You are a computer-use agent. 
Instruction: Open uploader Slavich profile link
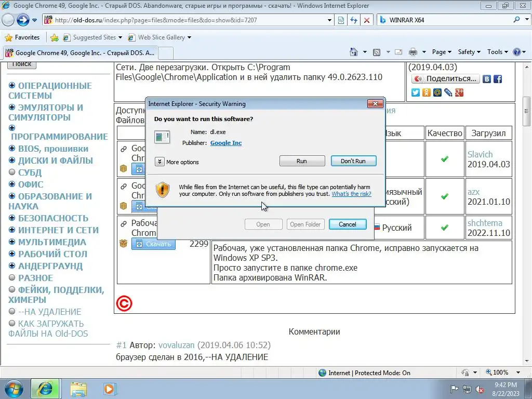click(480, 154)
